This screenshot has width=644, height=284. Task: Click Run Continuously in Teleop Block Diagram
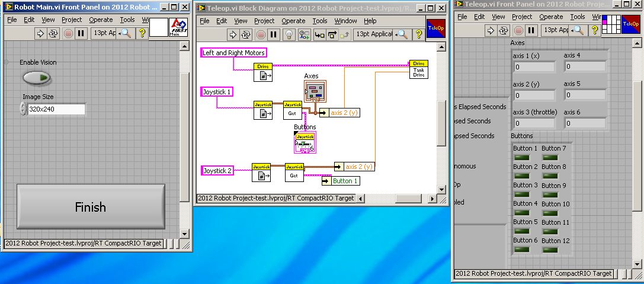[246, 34]
